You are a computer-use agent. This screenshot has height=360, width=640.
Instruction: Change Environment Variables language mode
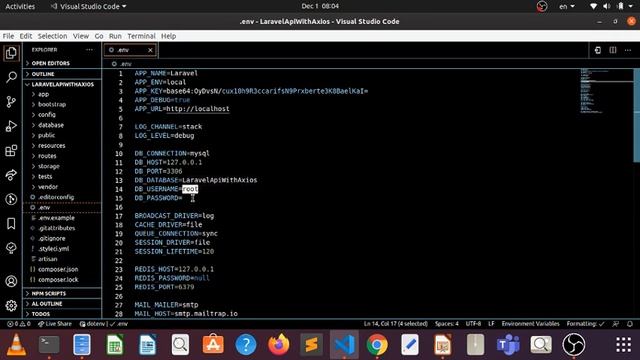pos(530,324)
